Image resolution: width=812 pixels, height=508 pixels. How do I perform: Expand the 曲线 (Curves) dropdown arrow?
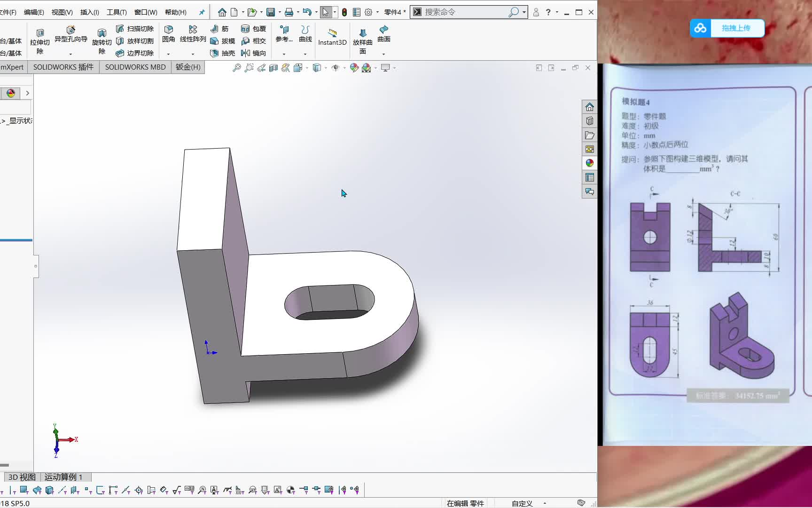305,53
